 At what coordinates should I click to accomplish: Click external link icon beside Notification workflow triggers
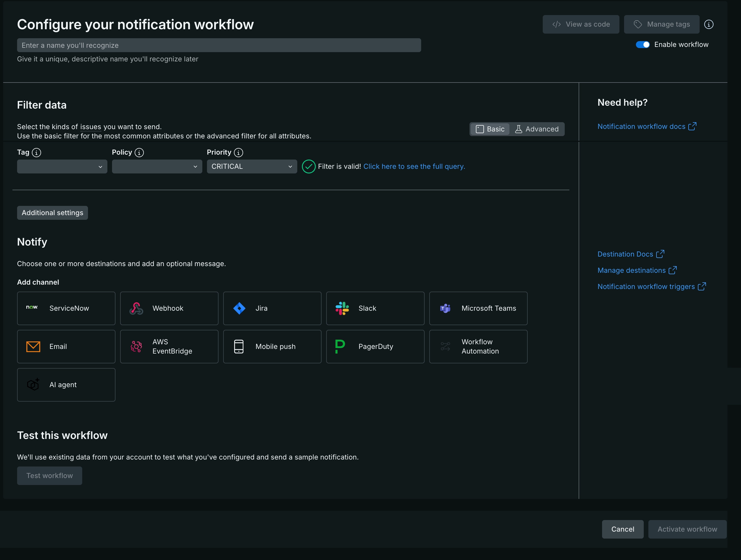coord(702,287)
